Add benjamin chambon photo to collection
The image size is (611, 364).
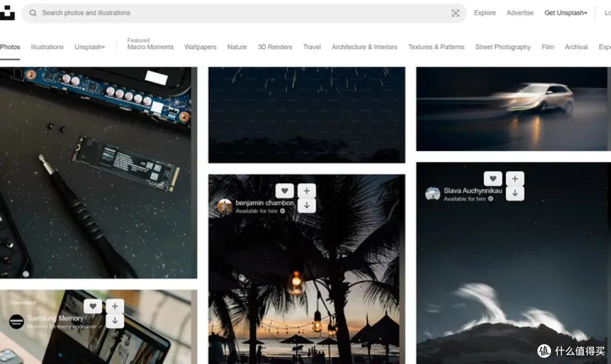[x=307, y=190]
